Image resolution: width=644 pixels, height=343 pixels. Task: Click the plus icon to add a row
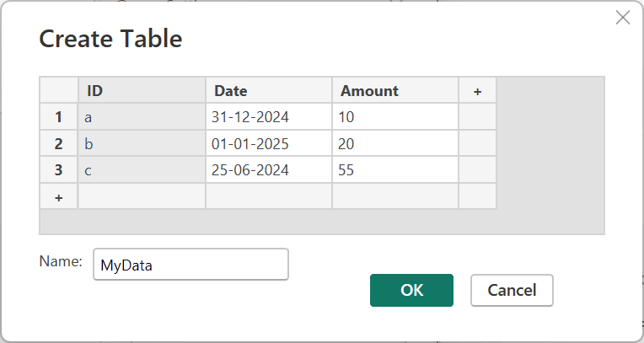(59, 196)
